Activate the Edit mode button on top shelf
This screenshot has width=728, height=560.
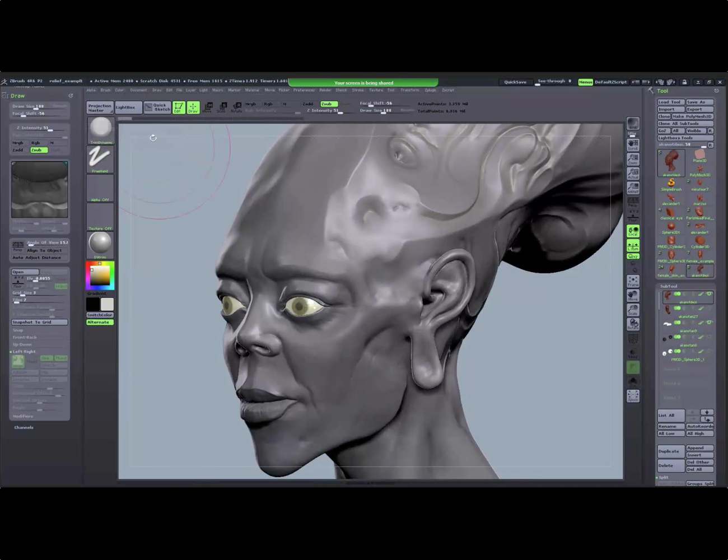pyautogui.click(x=179, y=107)
